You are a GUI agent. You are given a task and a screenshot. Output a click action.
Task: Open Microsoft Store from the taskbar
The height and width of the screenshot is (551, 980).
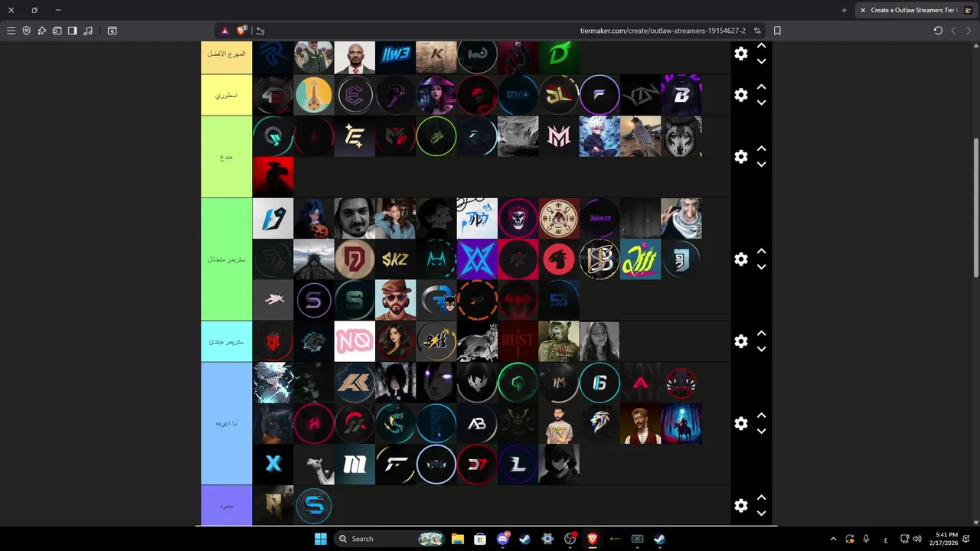(479, 539)
